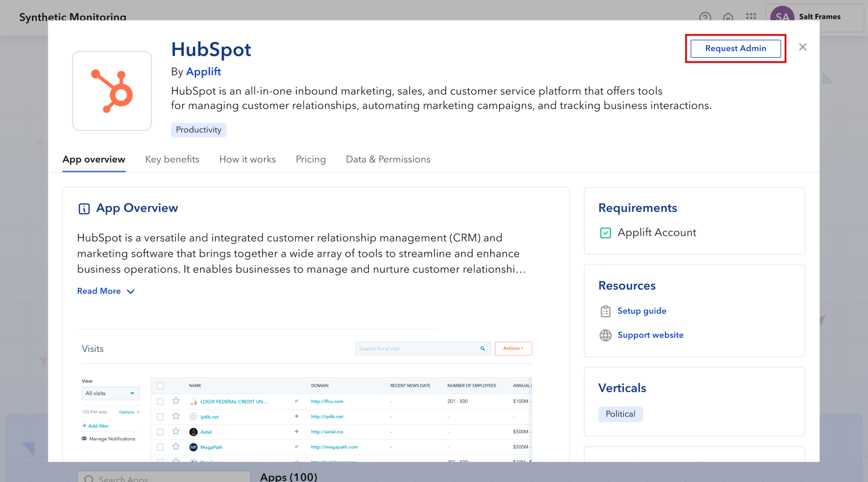Close the HubSpot details dialog
The height and width of the screenshot is (482, 868).
click(802, 47)
